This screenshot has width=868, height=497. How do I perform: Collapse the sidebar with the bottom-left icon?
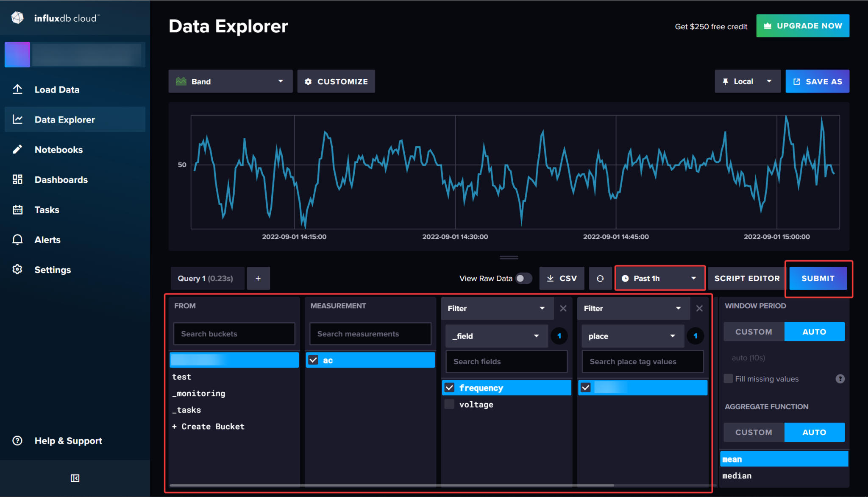tap(75, 478)
